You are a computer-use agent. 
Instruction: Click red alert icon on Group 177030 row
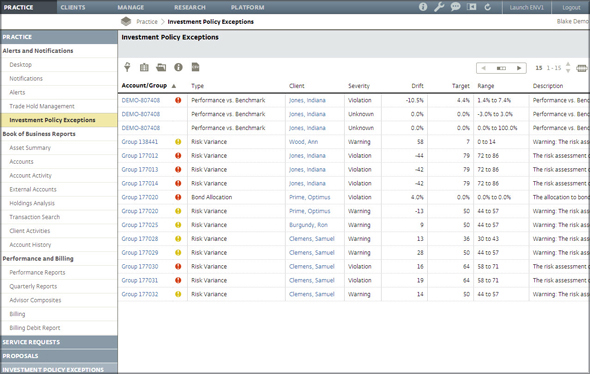[x=178, y=266]
